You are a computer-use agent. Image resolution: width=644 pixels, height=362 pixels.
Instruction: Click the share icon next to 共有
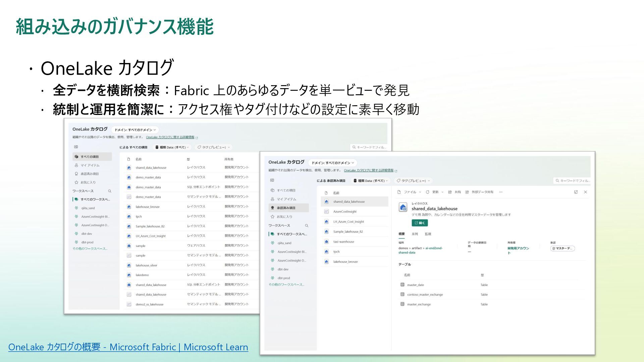450,192
